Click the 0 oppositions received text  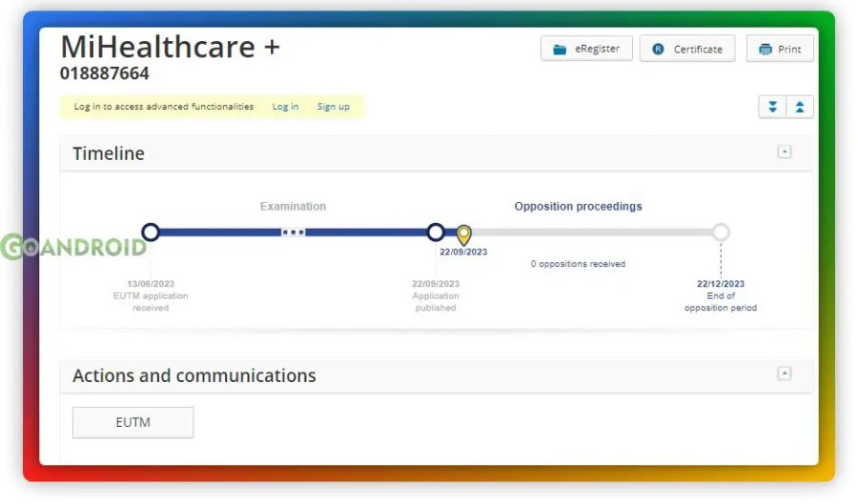(x=578, y=264)
